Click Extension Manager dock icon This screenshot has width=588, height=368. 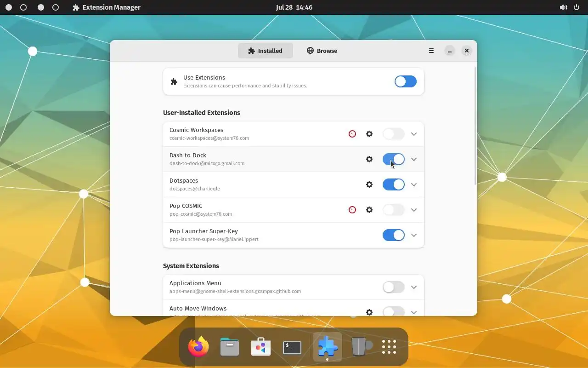pyautogui.click(x=328, y=347)
